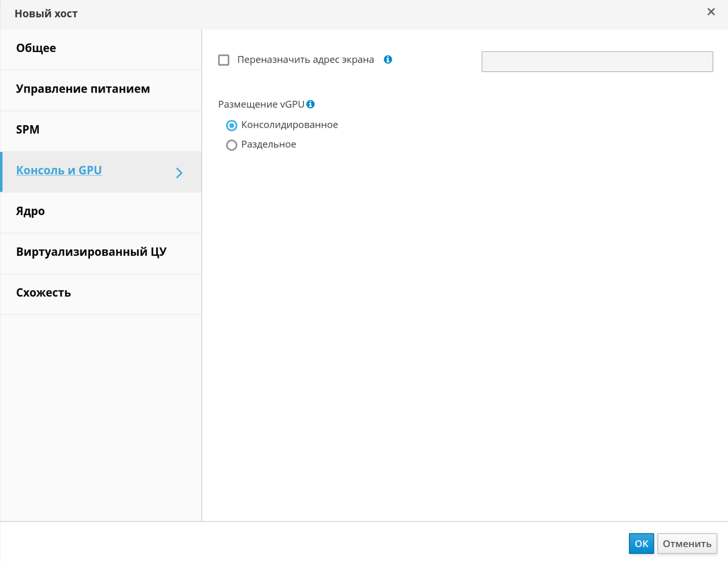
Task: Click info icon beside Переназначить адрес экрана
Action: [388, 60]
